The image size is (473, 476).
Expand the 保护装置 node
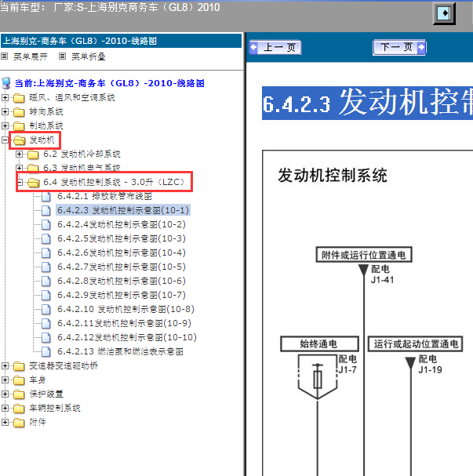[x=5, y=394]
